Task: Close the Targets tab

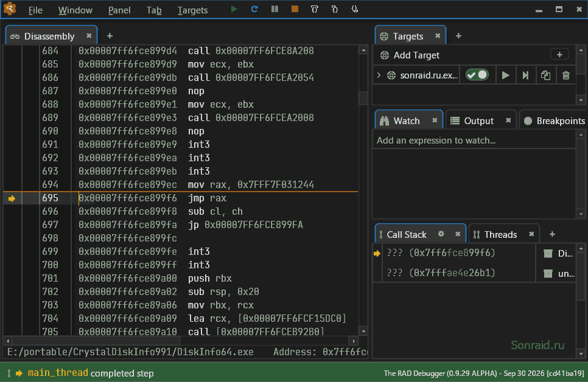Action: pos(438,36)
